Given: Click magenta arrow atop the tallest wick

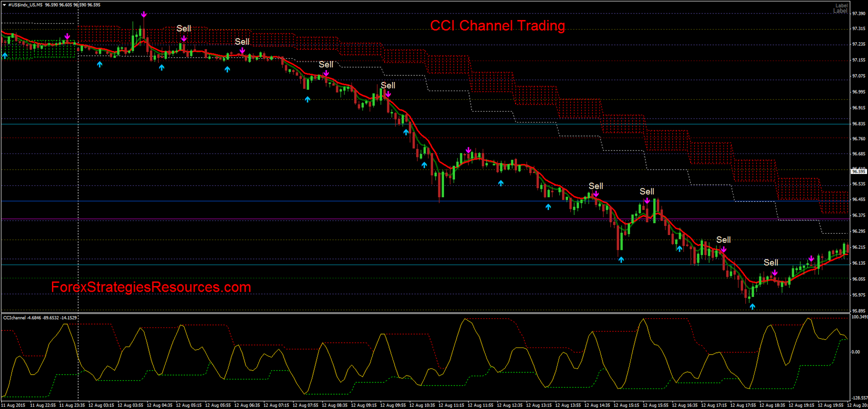Looking at the screenshot, I should (144, 14).
